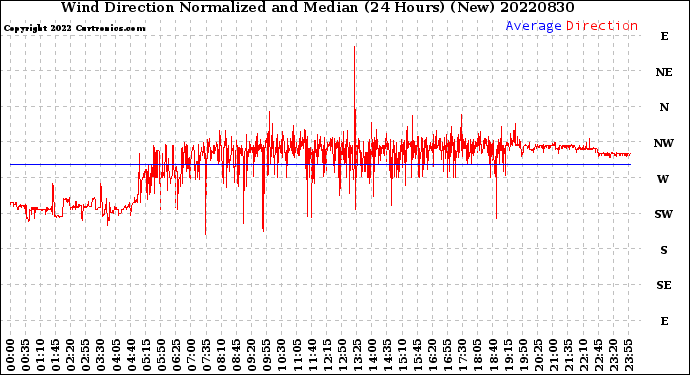This screenshot has width=690, height=375.
Task: Click the 02:20 time label
Action: tap(71, 356)
